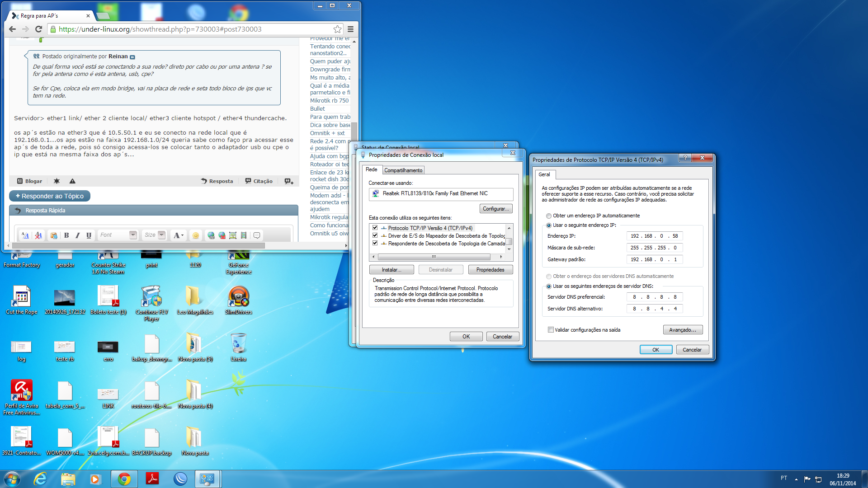Click the Endereço IP input field
Screen dimensions: 868x488
[x=654, y=236]
